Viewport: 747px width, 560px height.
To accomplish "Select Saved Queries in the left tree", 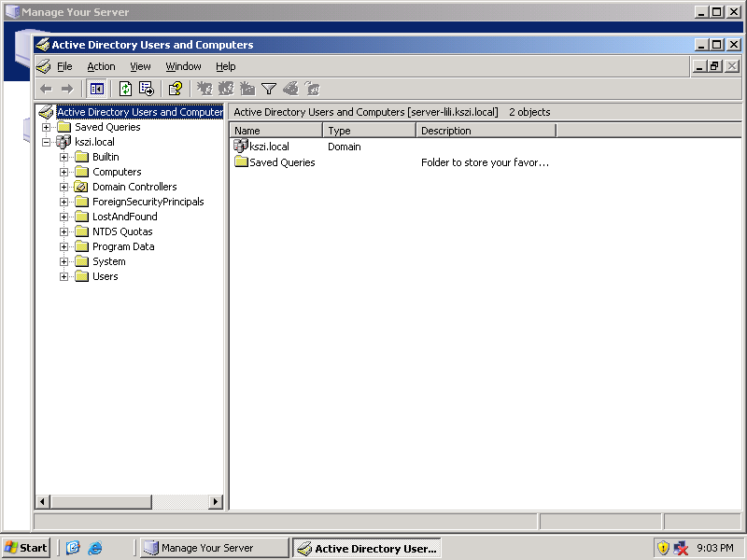I will tap(107, 127).
